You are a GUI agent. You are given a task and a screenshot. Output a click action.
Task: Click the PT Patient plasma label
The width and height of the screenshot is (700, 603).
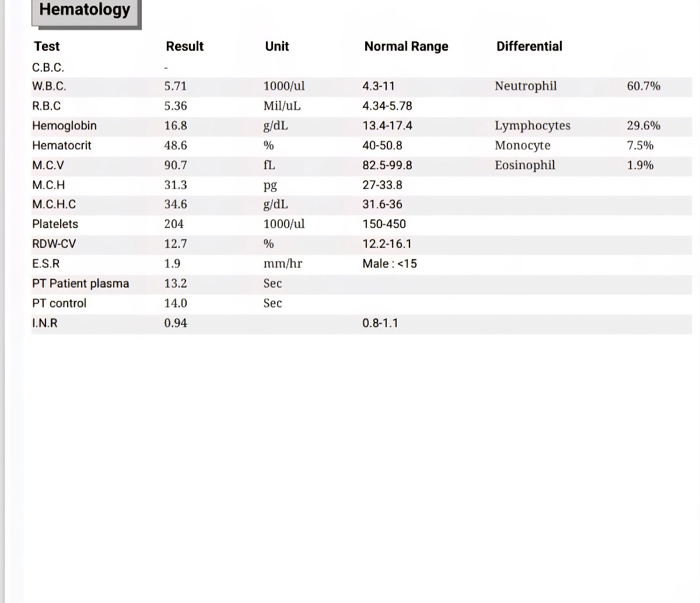click(80, 284)
